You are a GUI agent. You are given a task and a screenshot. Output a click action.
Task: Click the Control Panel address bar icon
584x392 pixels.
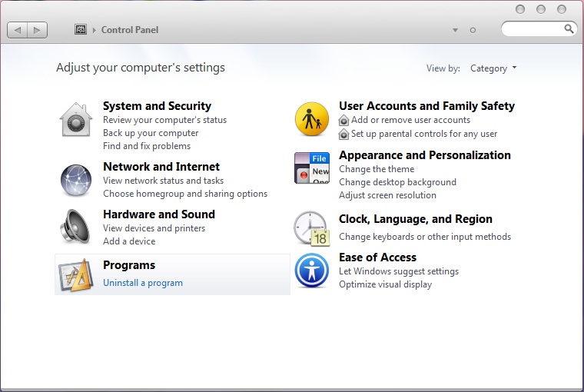(x=81, y=29)
